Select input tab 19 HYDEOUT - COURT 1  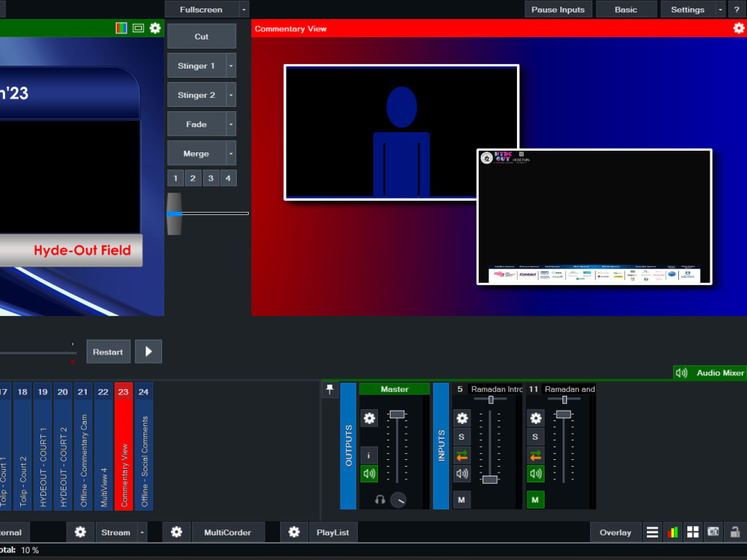pyautogui.click(x=43, y=447)
